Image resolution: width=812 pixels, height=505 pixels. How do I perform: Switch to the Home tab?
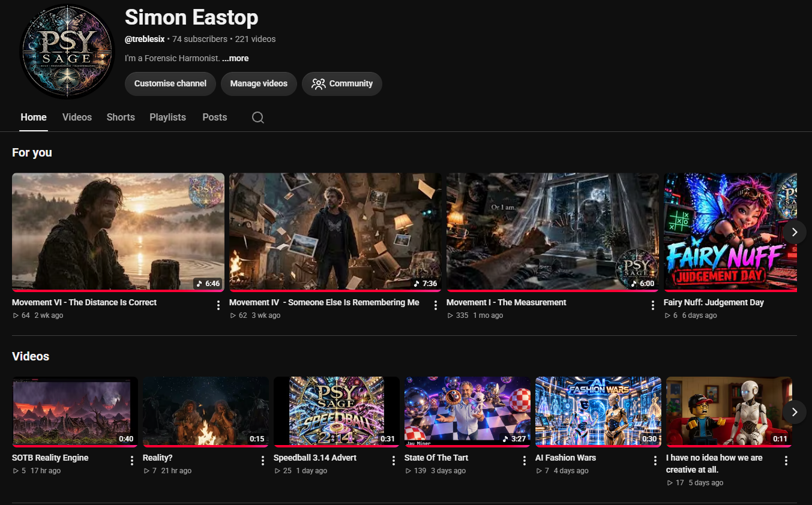click(x=34, y=118)
